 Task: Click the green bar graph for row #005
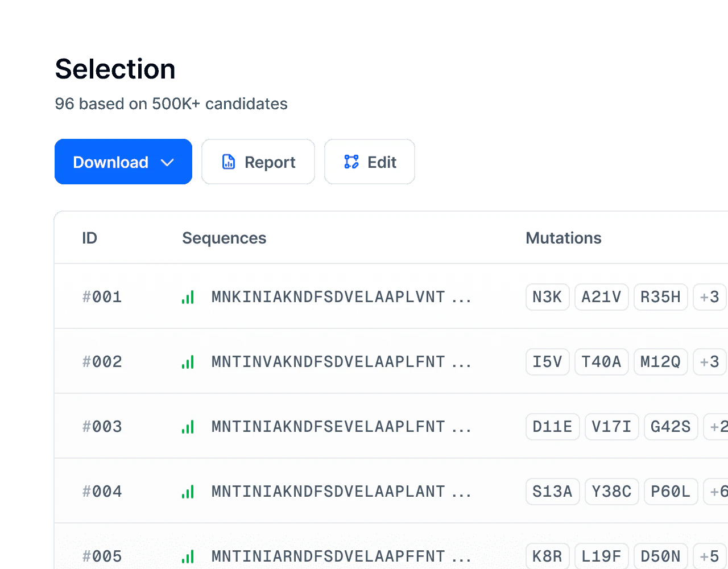pos(188,556)
